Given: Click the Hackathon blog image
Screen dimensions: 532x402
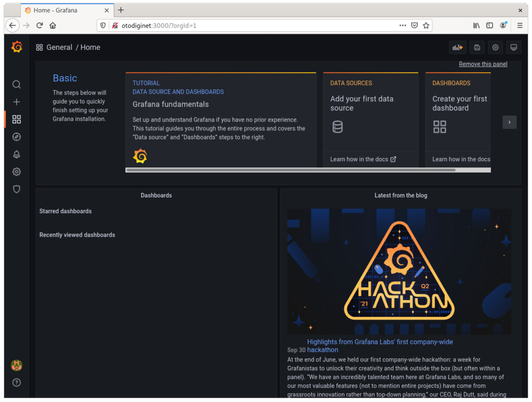Looking at the screenshot, I should 399,271.
